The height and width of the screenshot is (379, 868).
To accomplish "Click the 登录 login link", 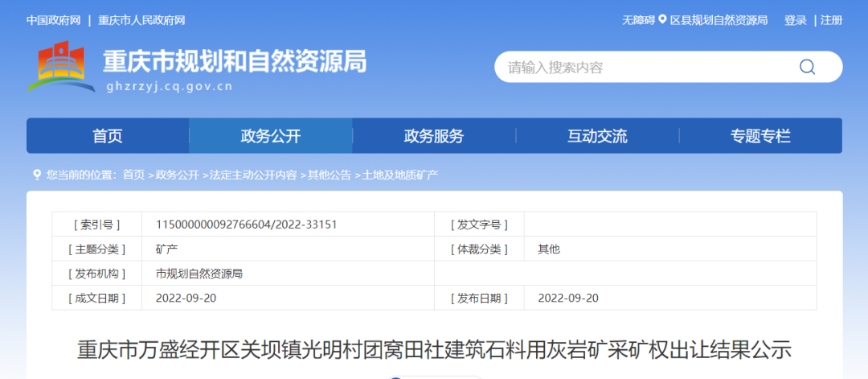I will (796, 20).
